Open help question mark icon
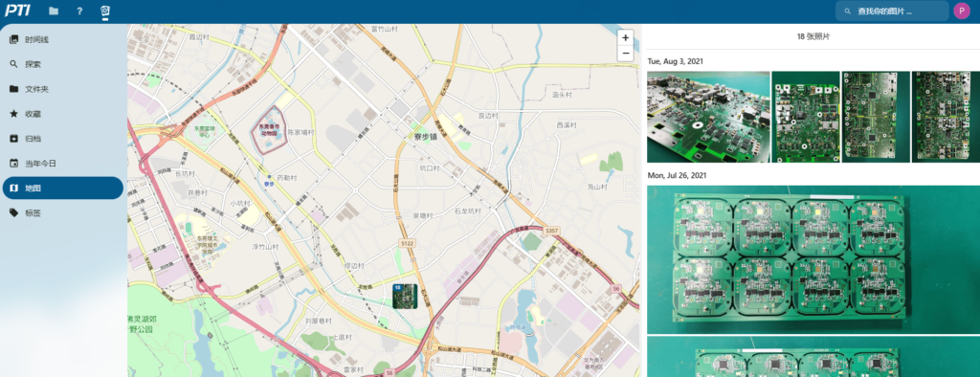980x377 pixels. [79, 11]
